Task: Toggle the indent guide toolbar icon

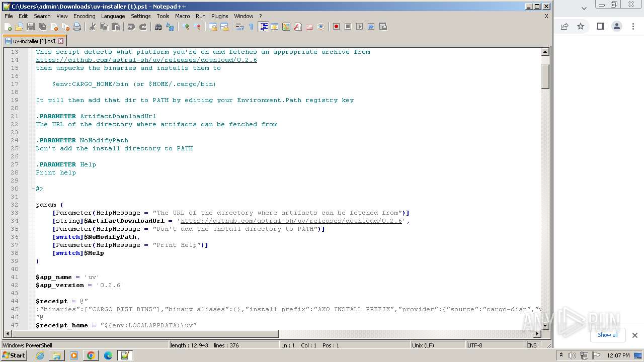Action: coord(263,27)
